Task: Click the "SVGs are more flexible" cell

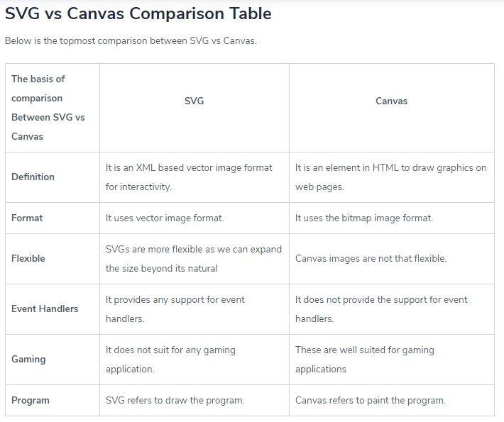Action: point(193,259)
